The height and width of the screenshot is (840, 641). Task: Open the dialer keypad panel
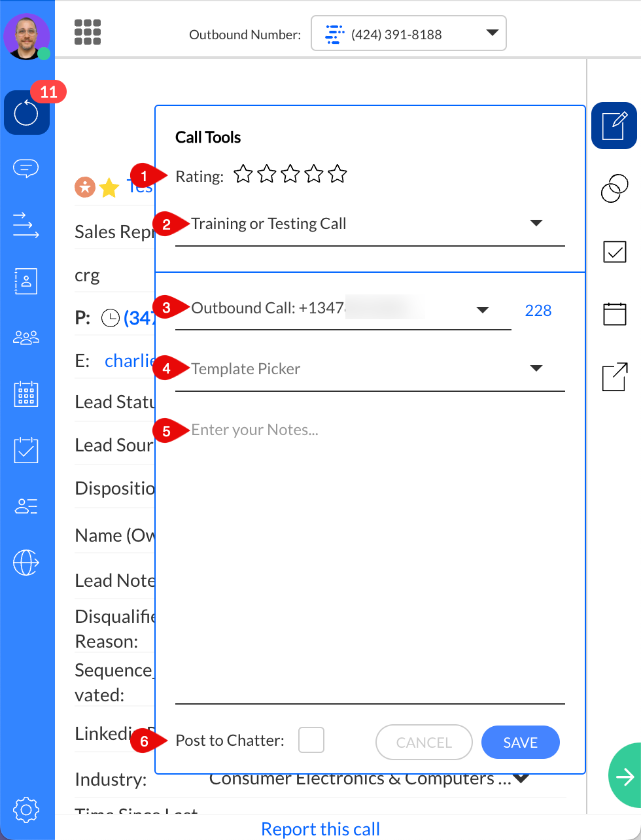click(27, 394)
